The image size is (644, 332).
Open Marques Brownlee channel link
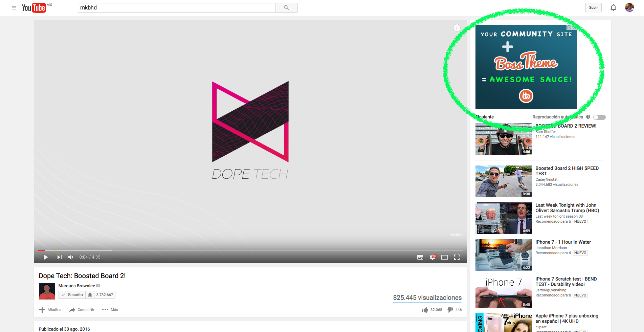(x=77, y=286)
